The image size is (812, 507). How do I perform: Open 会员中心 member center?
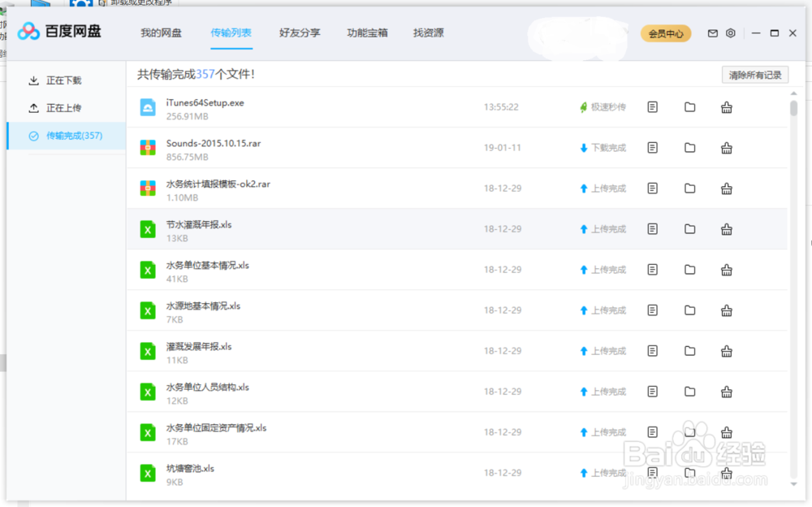click(x=666, y=33)
